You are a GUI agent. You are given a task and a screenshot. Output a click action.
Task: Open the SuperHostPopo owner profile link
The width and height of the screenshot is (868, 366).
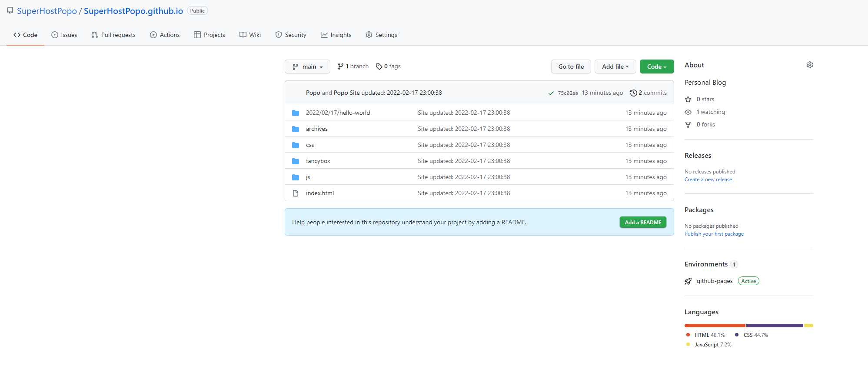point(47,11)
